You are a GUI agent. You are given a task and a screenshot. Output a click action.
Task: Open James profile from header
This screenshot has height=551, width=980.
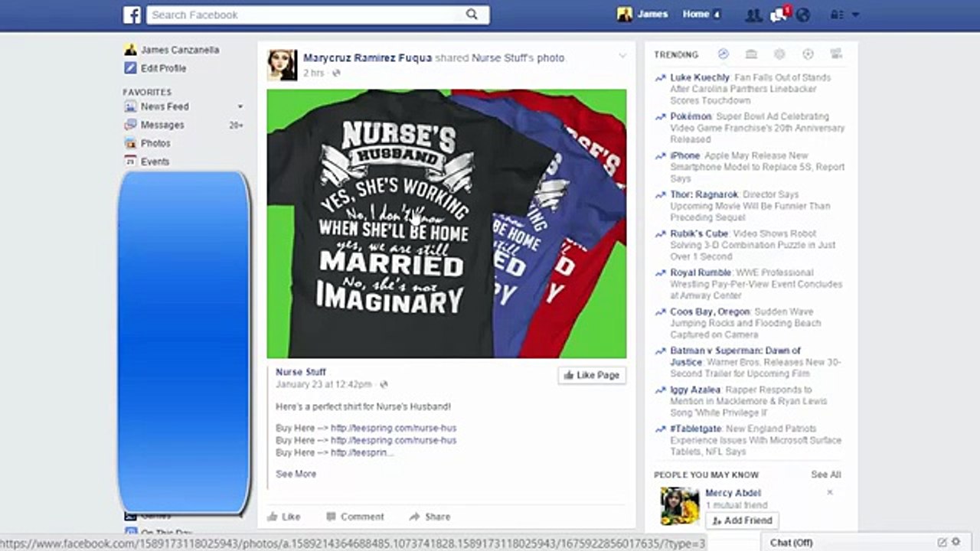click(x=652, y=14)
